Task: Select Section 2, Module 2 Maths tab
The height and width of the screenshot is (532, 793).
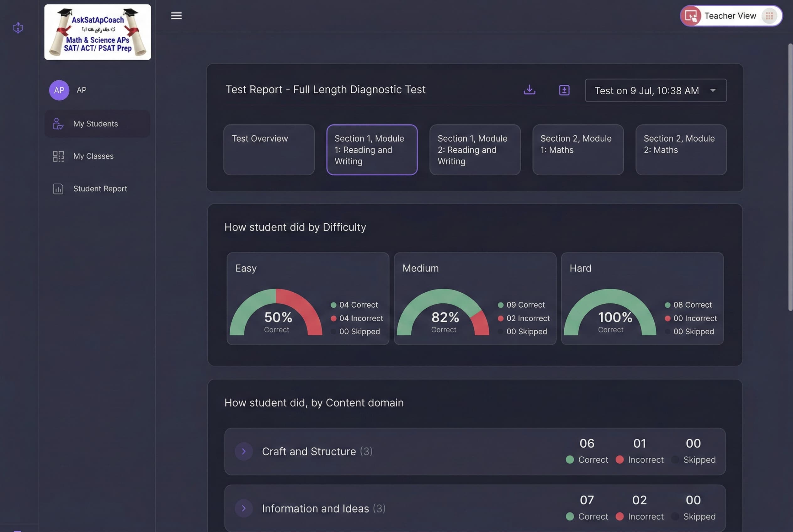Action: tap(681, 150)
